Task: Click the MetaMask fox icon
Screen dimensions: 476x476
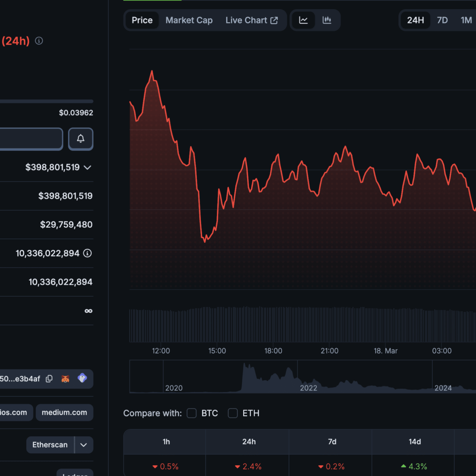Action: 65,379
